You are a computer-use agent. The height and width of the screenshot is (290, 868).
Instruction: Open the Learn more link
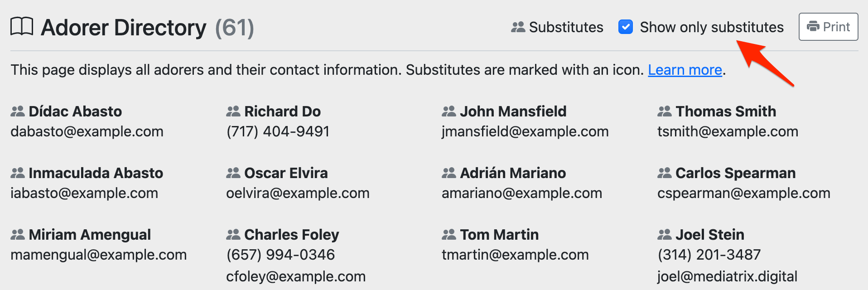685,70
